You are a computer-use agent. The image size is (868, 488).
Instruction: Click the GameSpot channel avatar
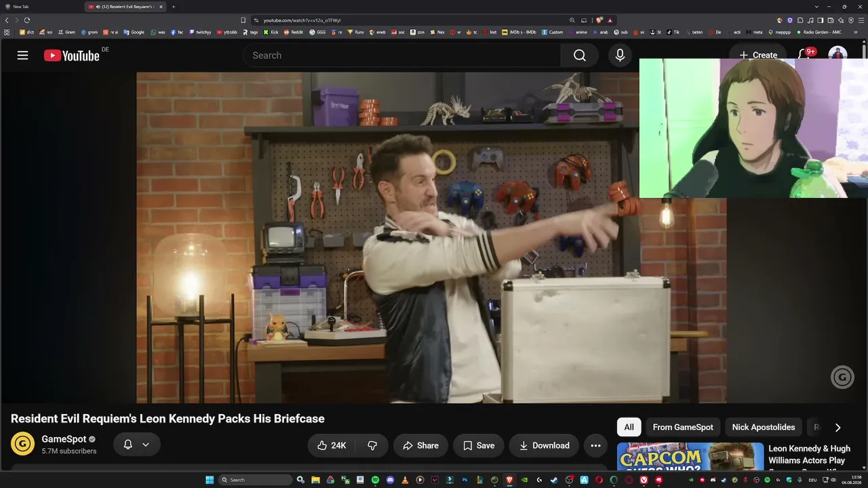[x=23, y=444]
